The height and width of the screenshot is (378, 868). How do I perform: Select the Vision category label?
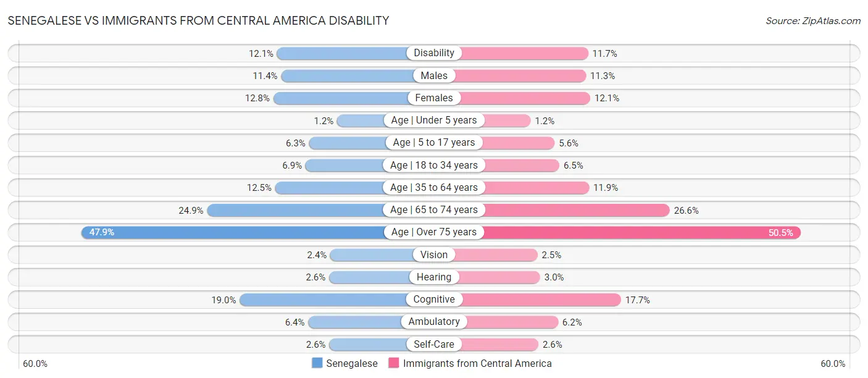434,254
